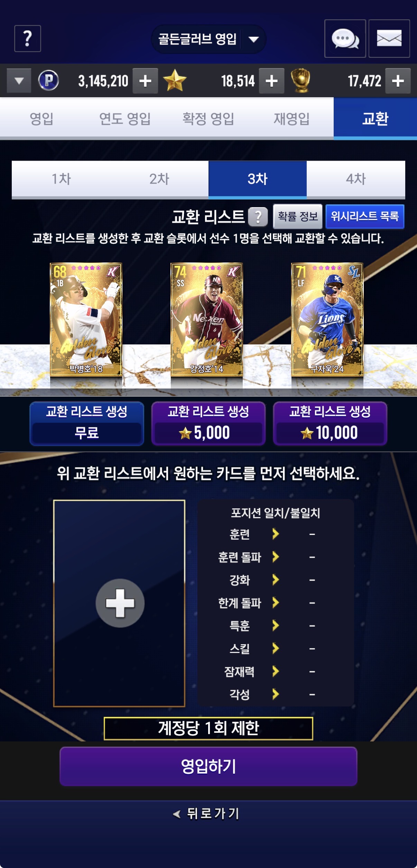
Task: Generate the free 무료 exchange list
Action: tap(87, 423)
